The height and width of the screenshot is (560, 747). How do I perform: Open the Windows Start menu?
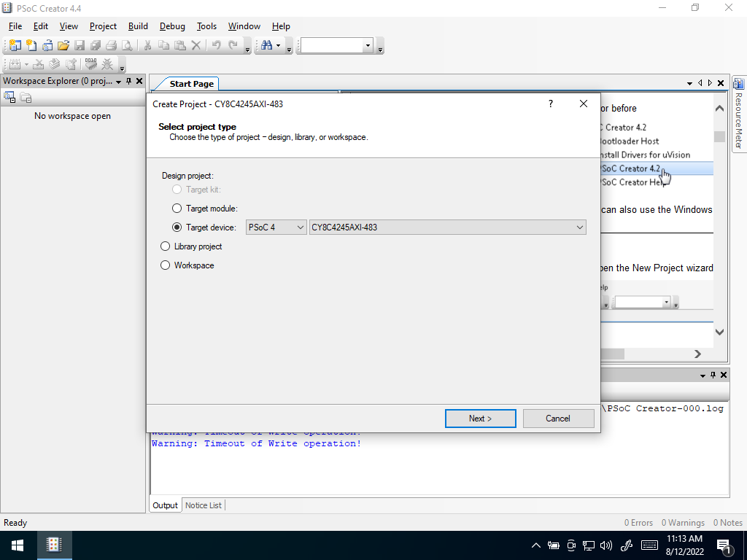[18, 545]
